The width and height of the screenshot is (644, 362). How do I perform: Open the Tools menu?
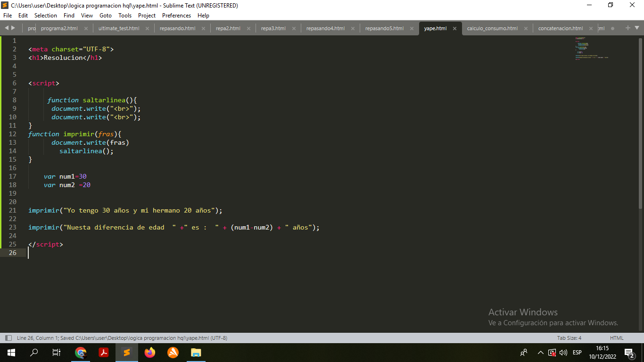click(125, 16)
